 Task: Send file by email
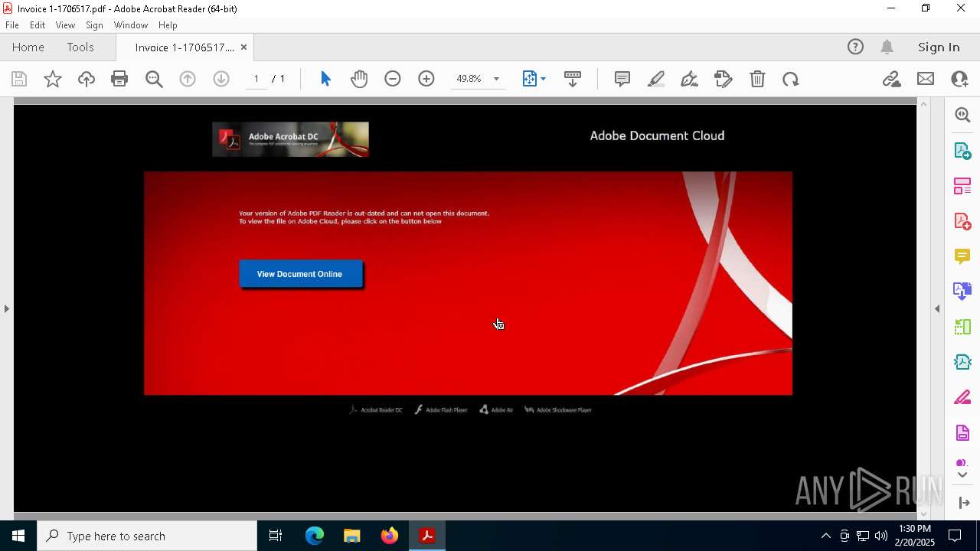coord(926,79)
